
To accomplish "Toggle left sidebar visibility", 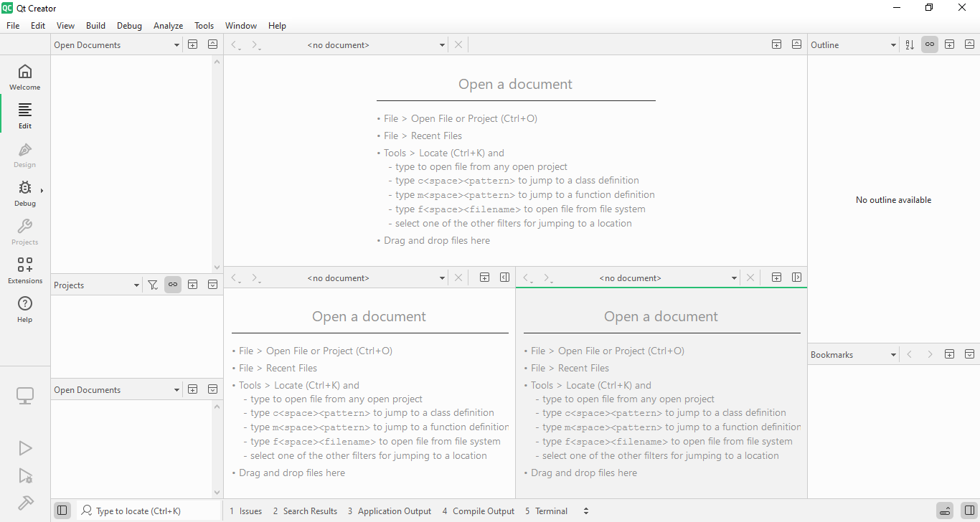I will click(x=62, y=511).
